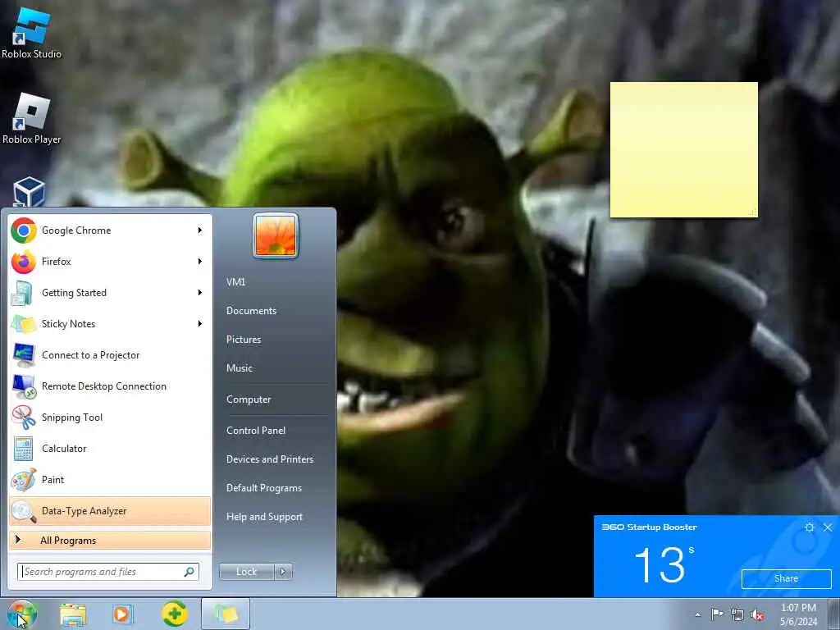Launch Google Chrome from Start menu
The width and height of the screenshot is (840, 630).
coord(111,231)
